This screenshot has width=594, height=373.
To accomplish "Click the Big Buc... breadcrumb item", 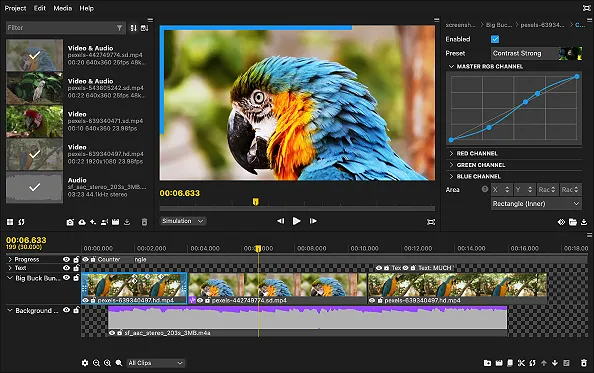I will click(499, 25).
